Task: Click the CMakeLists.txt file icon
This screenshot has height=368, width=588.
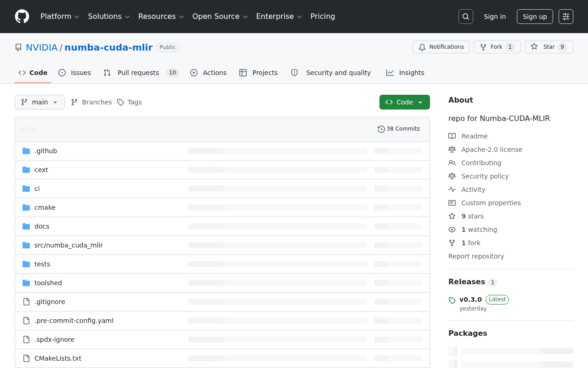Action: (26, 358)
